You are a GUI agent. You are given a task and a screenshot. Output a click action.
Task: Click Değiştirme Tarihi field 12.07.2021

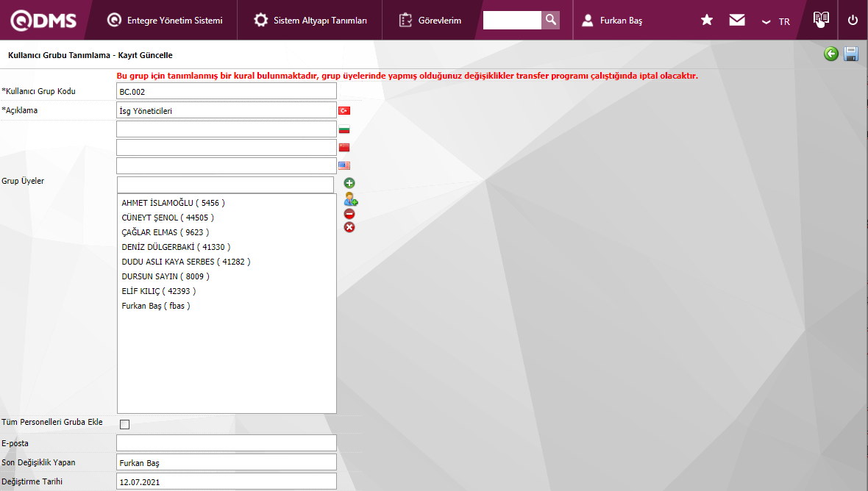[x=227, y=481]
